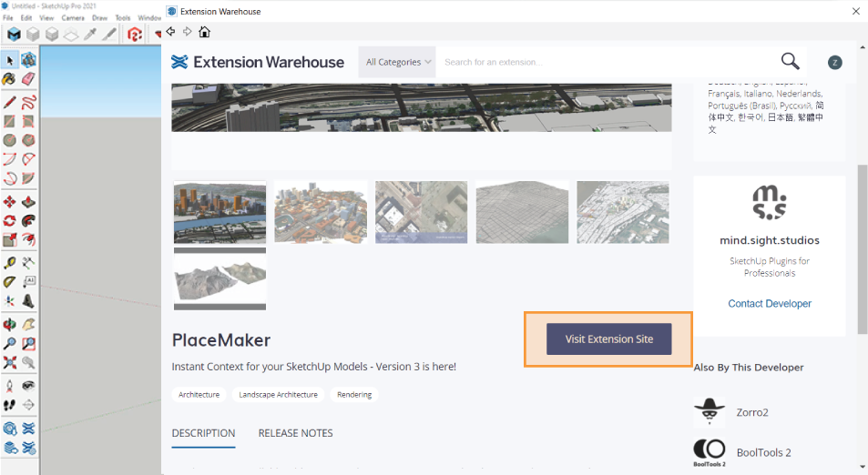Viewport: 868px width, 475px height.
Task: View the white city model thumbnail
Action: (x=623, y=212)
